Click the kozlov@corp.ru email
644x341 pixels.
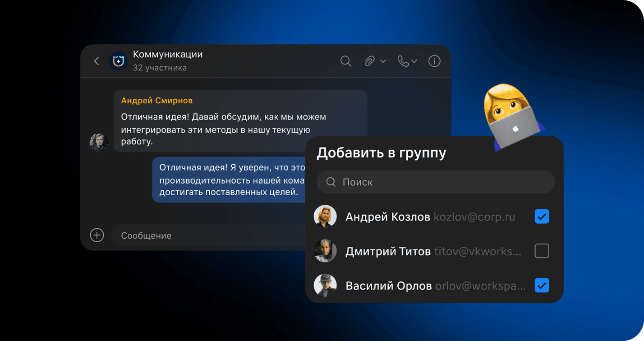[474, 217]
